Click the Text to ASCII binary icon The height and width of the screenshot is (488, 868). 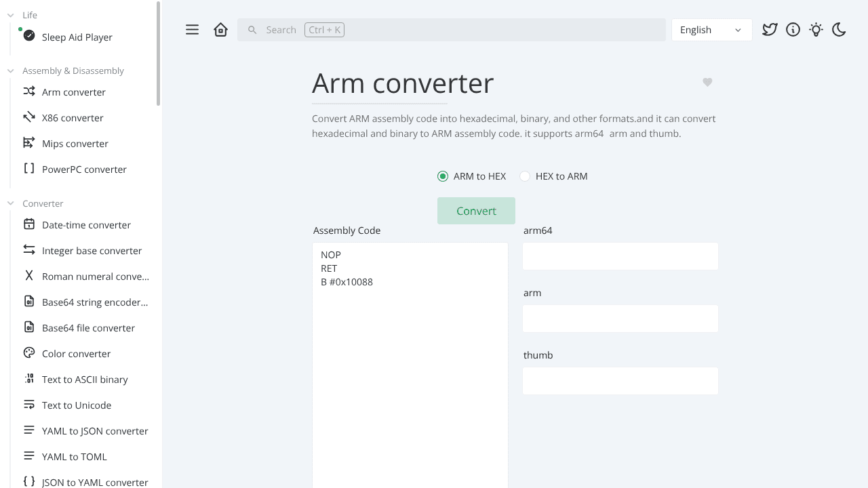tap(29, 379)
